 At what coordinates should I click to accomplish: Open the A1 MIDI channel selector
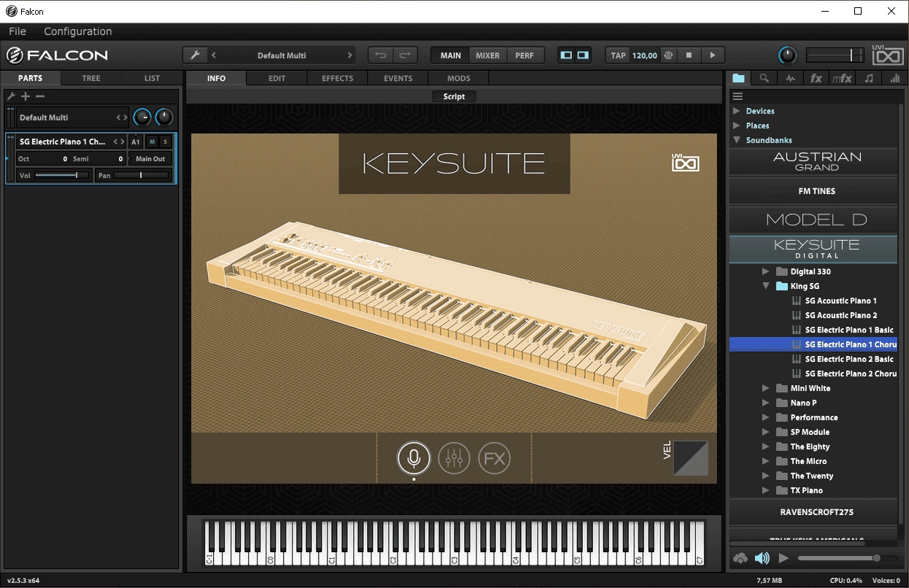[136, 142]
